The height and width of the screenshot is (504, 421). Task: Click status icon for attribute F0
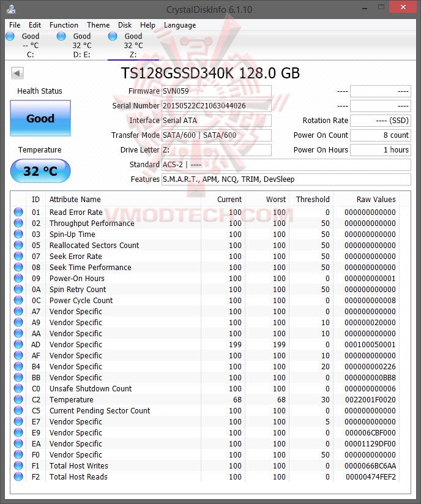18,454
